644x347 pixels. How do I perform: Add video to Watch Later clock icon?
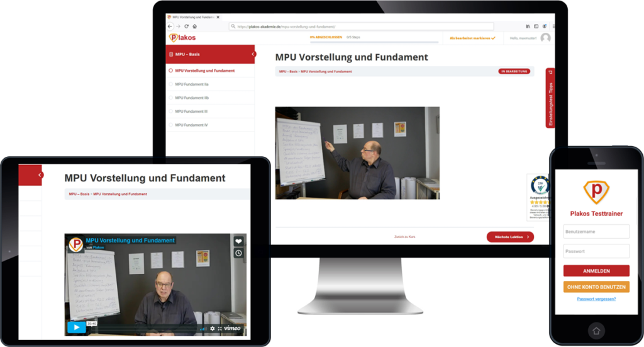(238, 253)
